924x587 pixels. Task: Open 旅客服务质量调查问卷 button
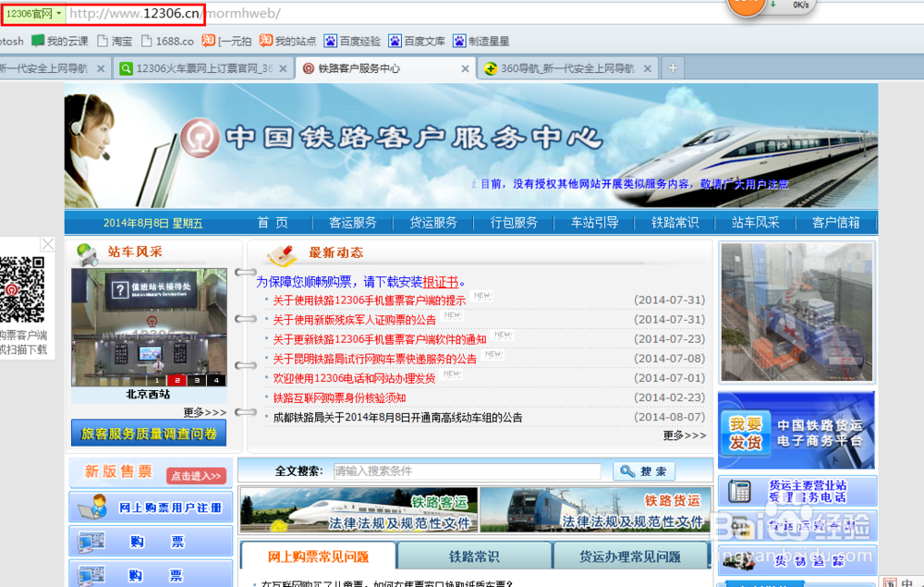pos(149,434)
